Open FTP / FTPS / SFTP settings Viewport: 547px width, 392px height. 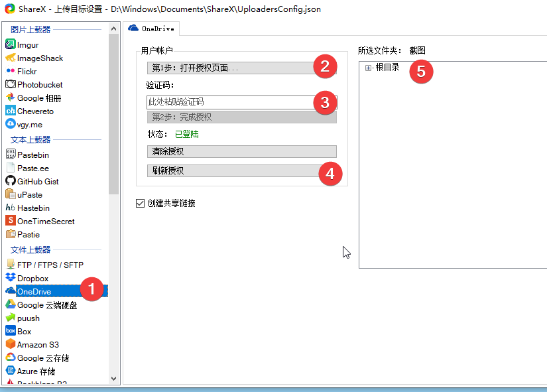pos(50,265)
